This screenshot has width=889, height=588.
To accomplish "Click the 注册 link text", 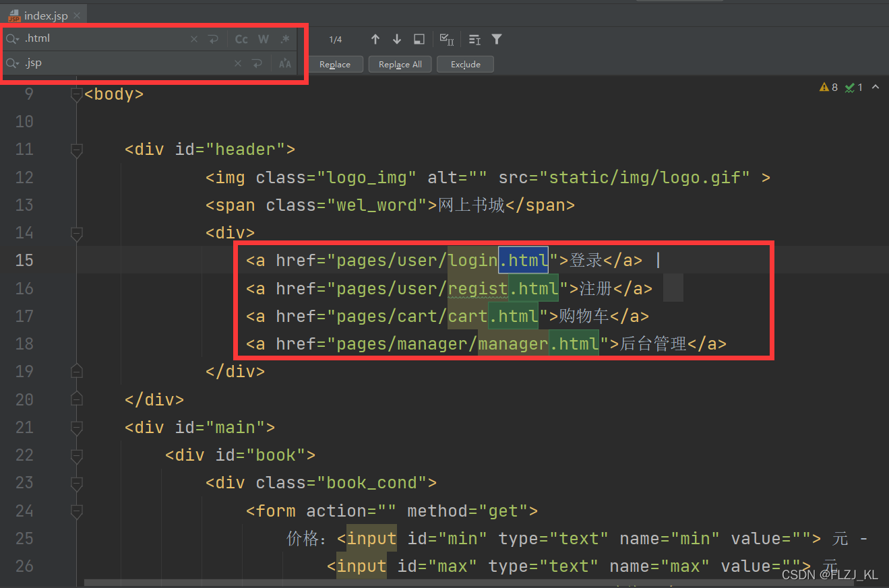I will [596, 289].
